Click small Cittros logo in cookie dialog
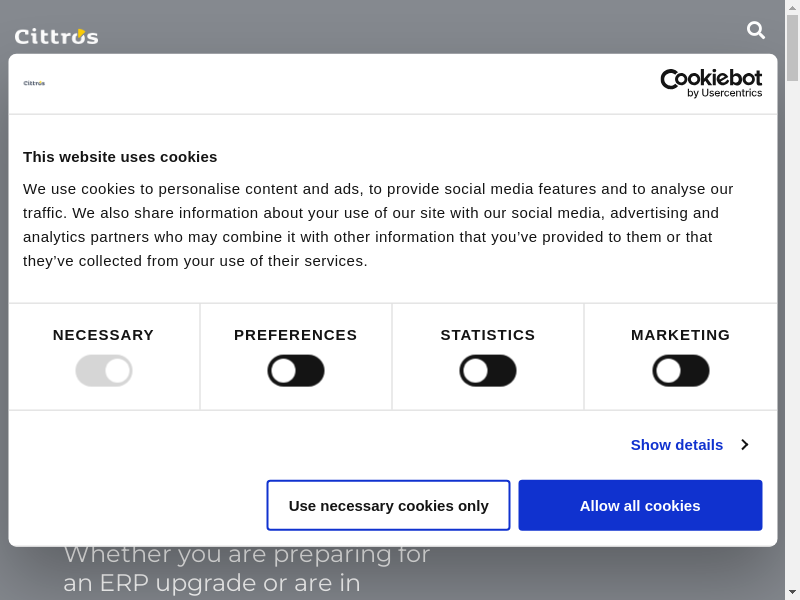The image size is (800, 600). click(34, 83)
